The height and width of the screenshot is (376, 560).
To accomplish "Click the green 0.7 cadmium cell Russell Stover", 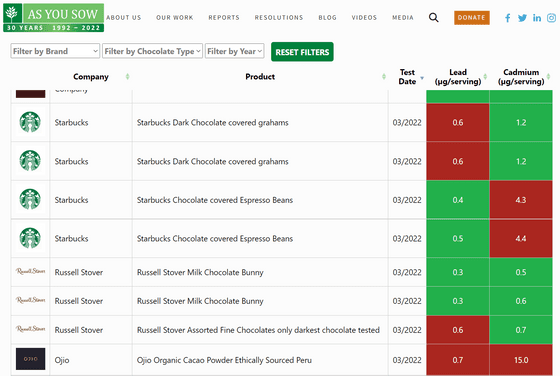I will [x=521, y=330].
